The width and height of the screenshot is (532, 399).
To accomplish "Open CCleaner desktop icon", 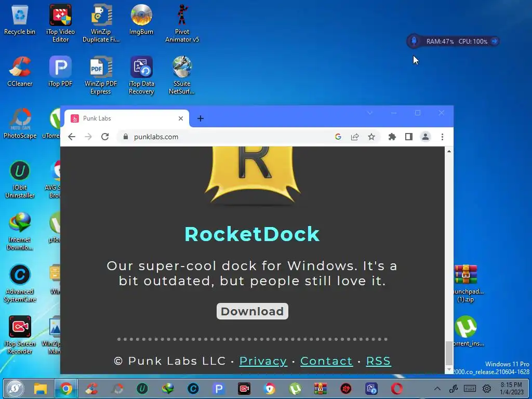I will pos(20,72).
